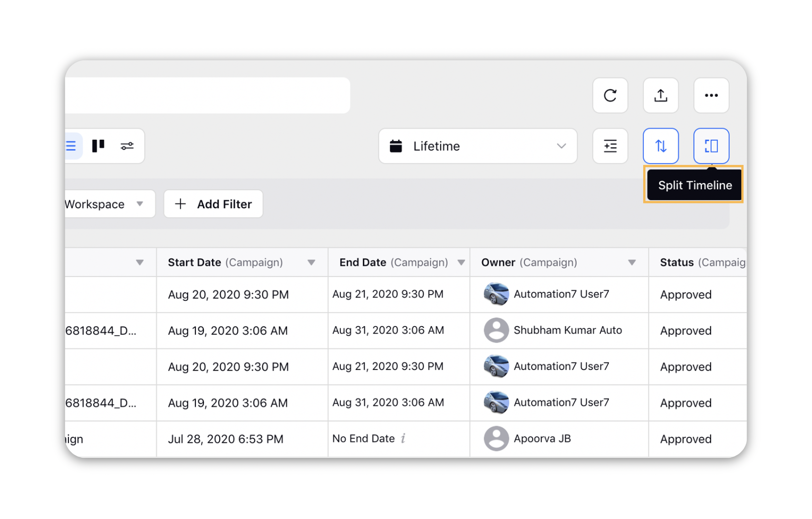Click the End Date (Campaign) column header
Viewport: 812px width, 519px height.
point(399,262)
